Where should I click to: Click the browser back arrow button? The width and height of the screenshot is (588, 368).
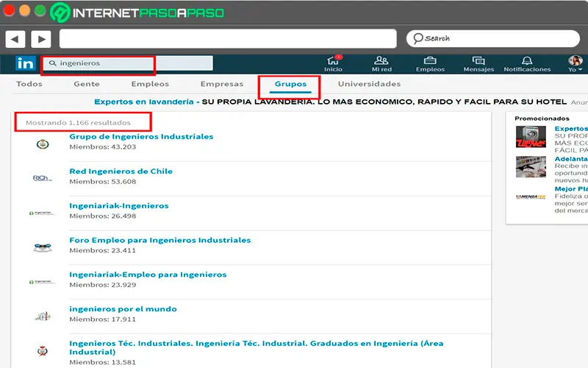(x=15, y=39)
